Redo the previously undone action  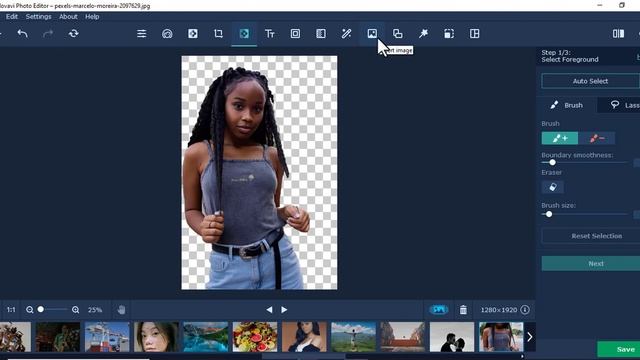[48, 33]
